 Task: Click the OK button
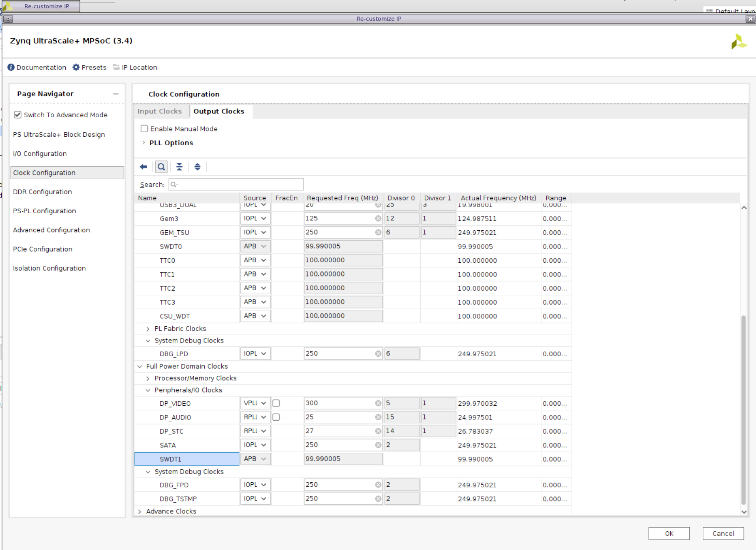coord(669,533)
